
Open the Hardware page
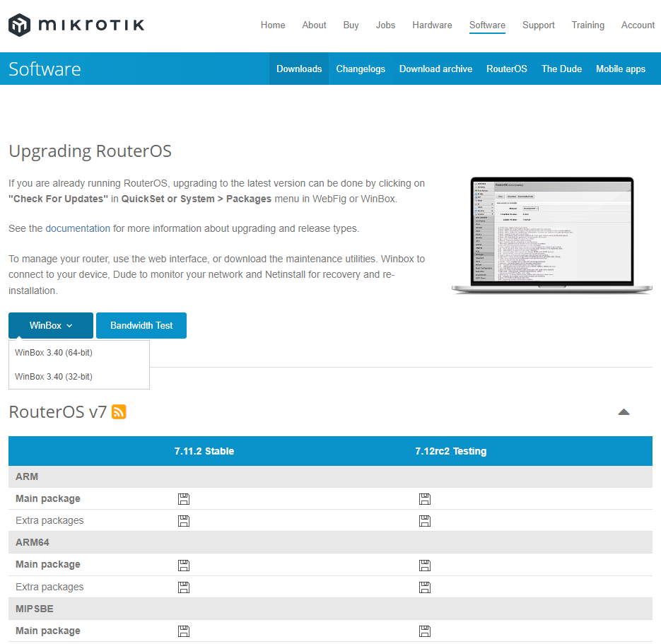432,25
